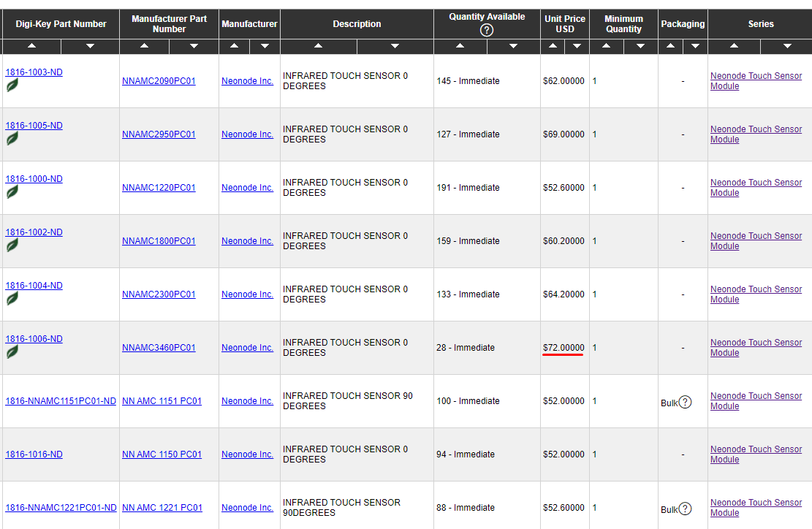Select the $69.00000 unit price cell
This screenshot has height=529, width=812.
pyautogui.click(x=564, y=134)
